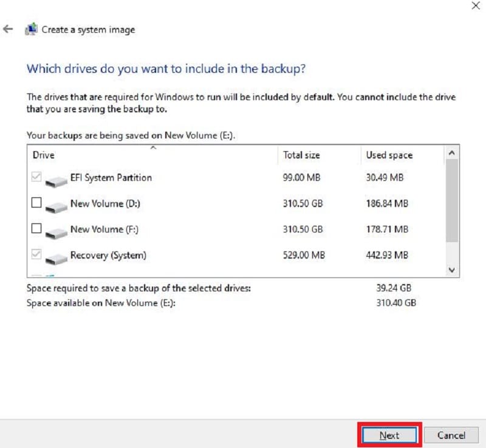
Task: Click the Create a system image wizard icon
Action: click(32, 29)
